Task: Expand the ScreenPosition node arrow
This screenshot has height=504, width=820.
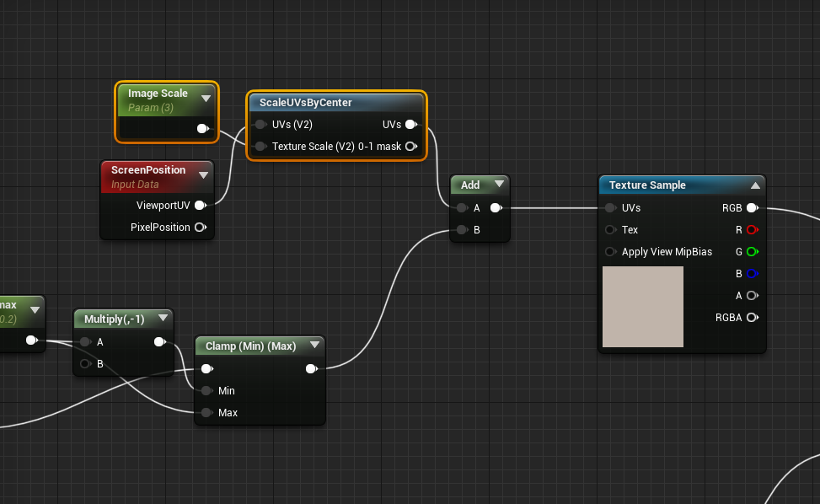Action: (203, 174)
